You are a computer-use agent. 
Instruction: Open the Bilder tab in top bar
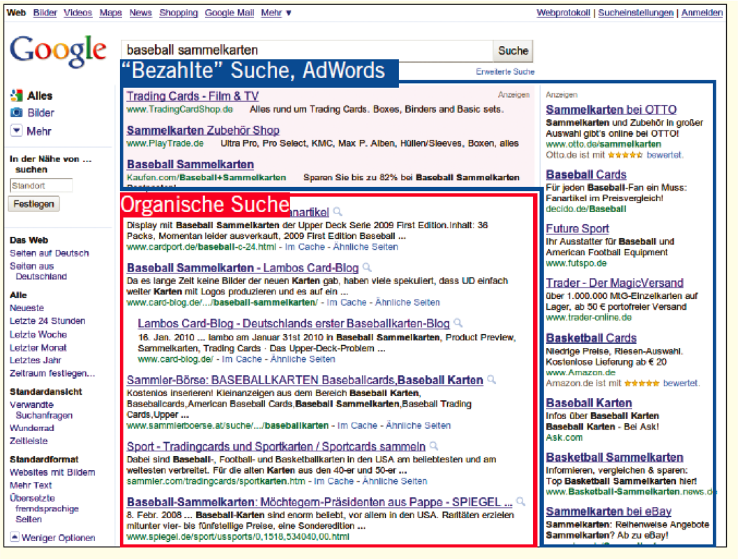(45, 13)
